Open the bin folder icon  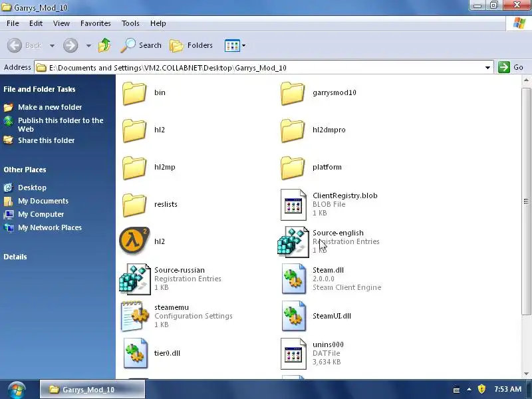pos(134,93)
